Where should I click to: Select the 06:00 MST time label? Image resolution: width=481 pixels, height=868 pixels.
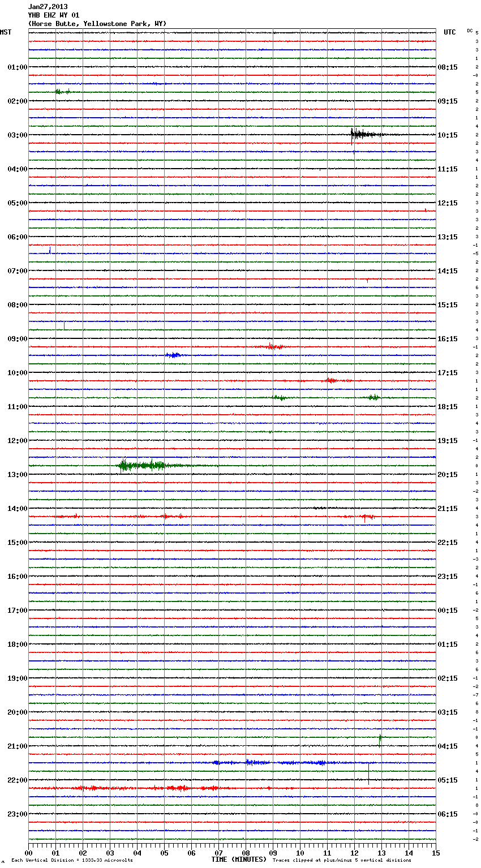(18, 237)
